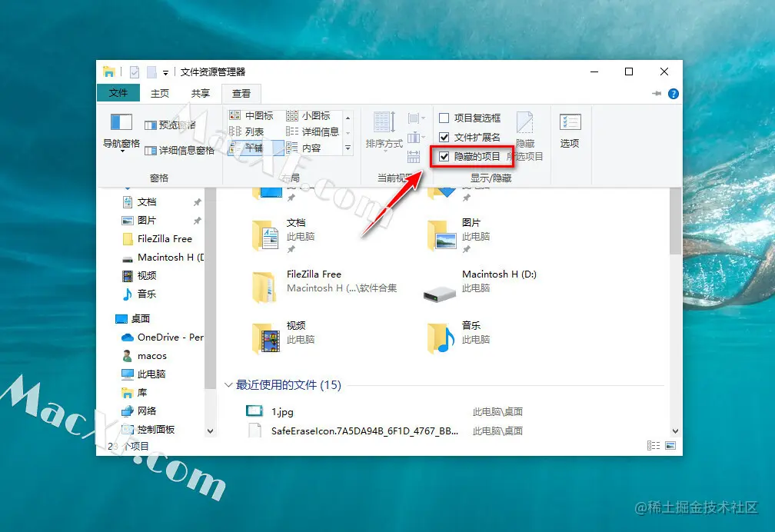
Task: Open the File (文件) menu tab
Action: 118,93
